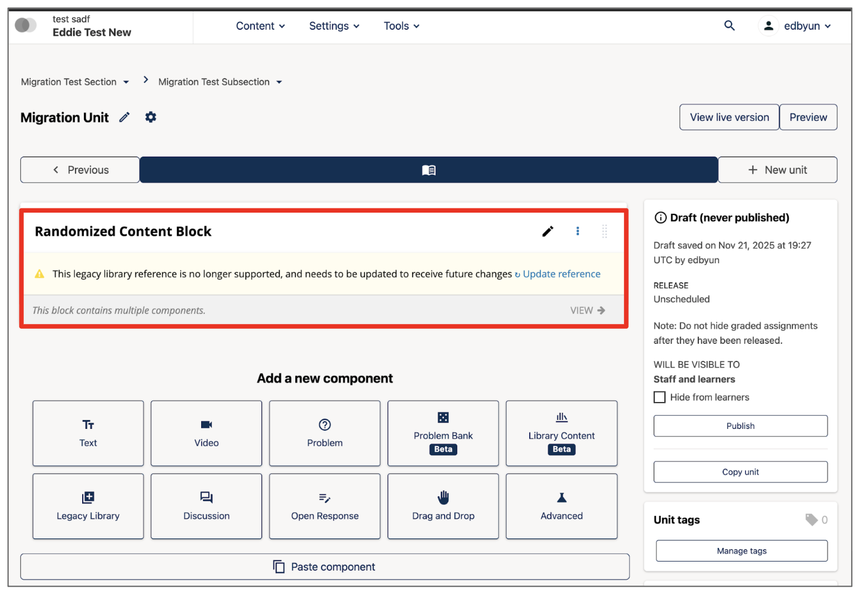Click VIEW arrow on multiple components block
Screen dimensions: 868x598
point(588,310)
